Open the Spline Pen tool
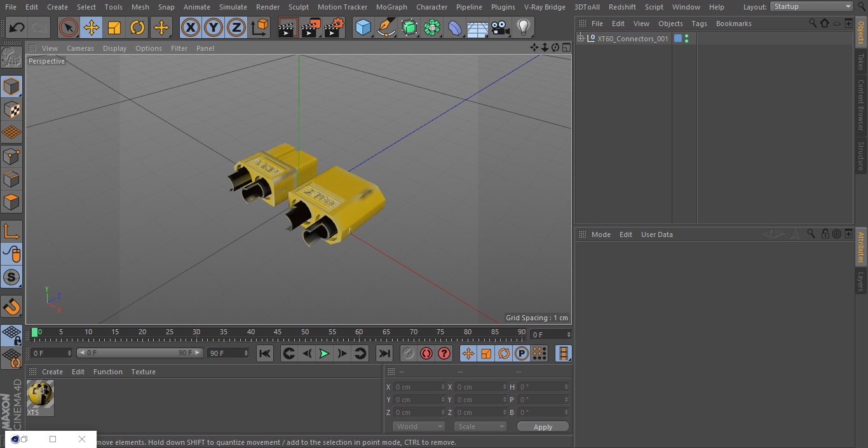 pyautogui.click(x=386, y=27)
